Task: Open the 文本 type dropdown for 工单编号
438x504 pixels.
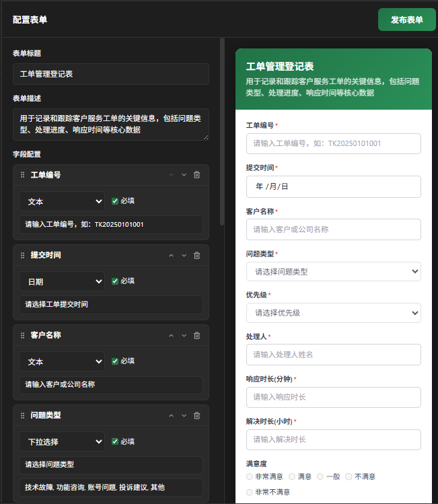Action: pyautogui.click(x=62, y=201)
